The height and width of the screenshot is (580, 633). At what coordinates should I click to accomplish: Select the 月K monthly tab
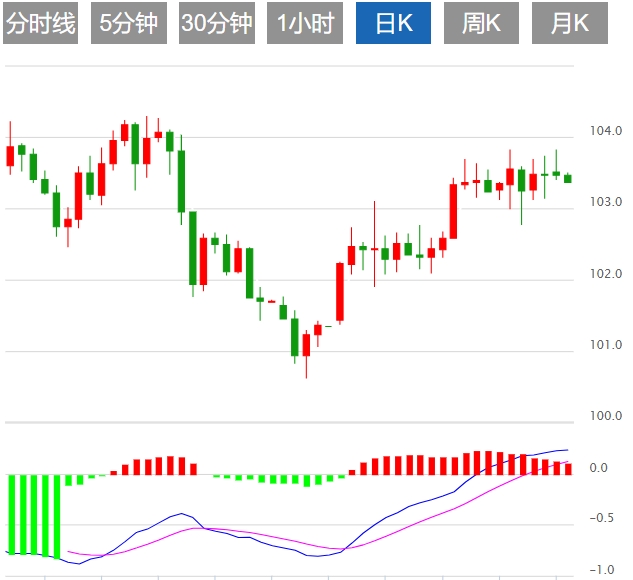tap(569, 24)
